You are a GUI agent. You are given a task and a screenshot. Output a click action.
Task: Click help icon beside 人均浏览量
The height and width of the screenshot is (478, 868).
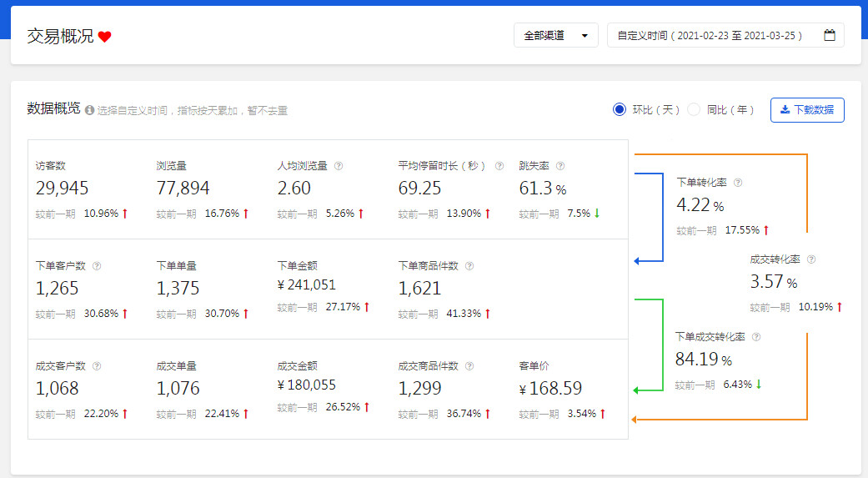click(x=339, y=166)
